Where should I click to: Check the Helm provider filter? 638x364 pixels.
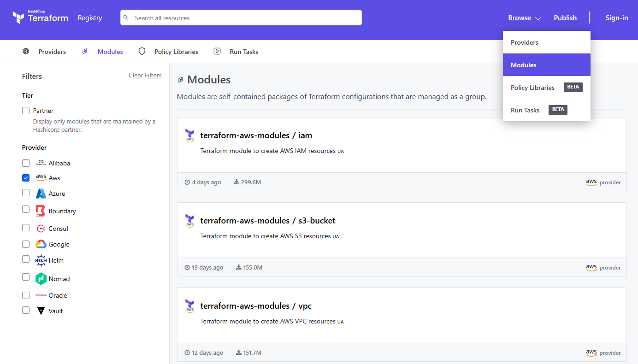tap(26, 259)
